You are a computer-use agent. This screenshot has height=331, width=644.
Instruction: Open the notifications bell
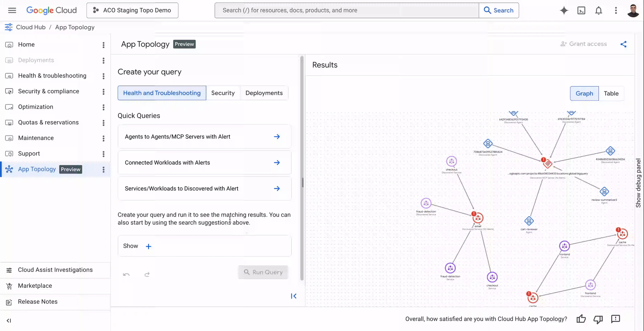tap(599, 10)
